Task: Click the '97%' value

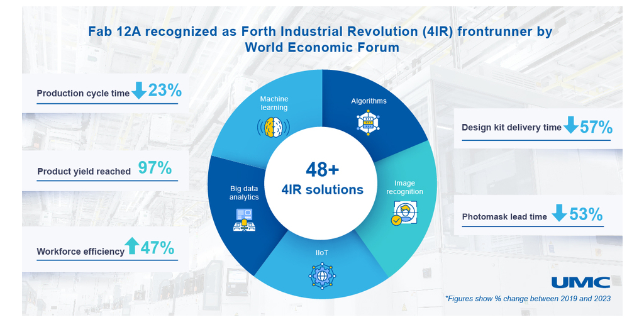Action: [x=155, y=168]
